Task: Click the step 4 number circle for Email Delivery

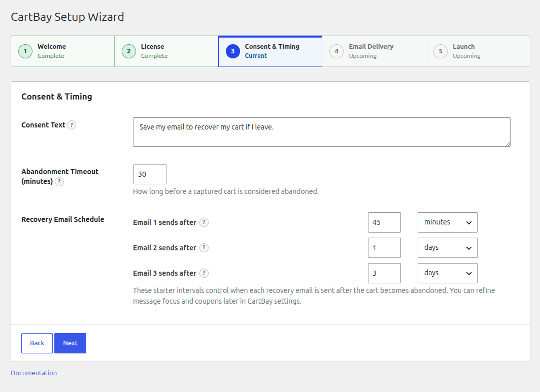Action: point(336,51)
